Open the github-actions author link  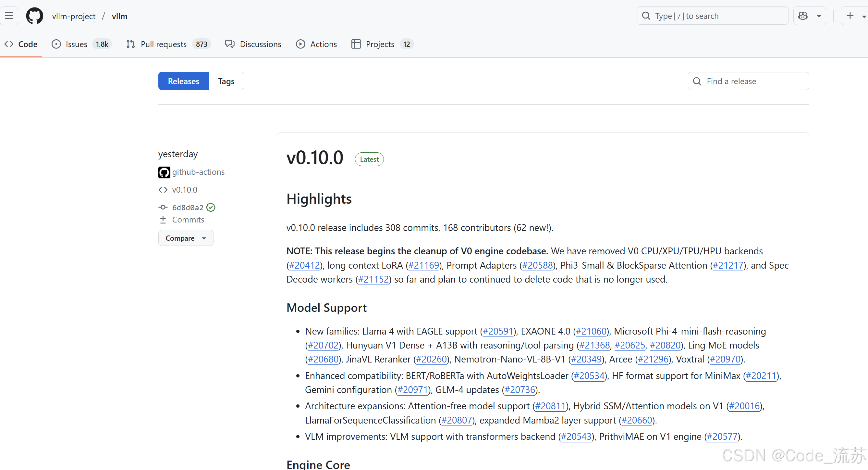point(199,172)
